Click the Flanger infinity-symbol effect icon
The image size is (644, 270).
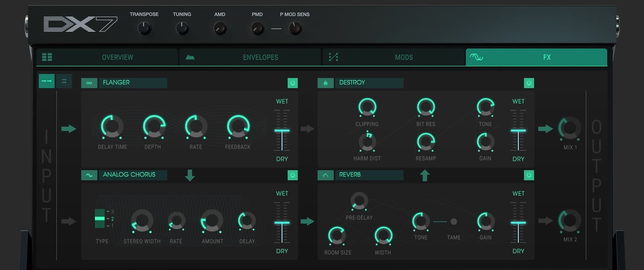coord(89,83)
